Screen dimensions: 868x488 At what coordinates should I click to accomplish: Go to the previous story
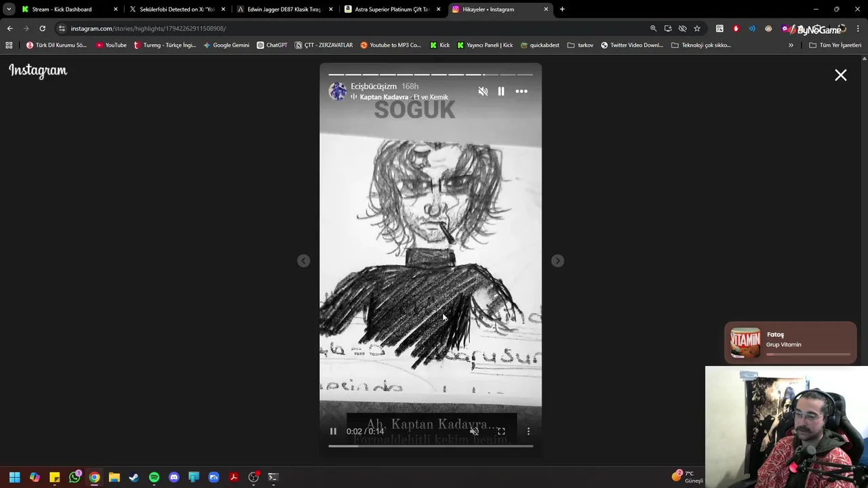(x=304, y=261)
